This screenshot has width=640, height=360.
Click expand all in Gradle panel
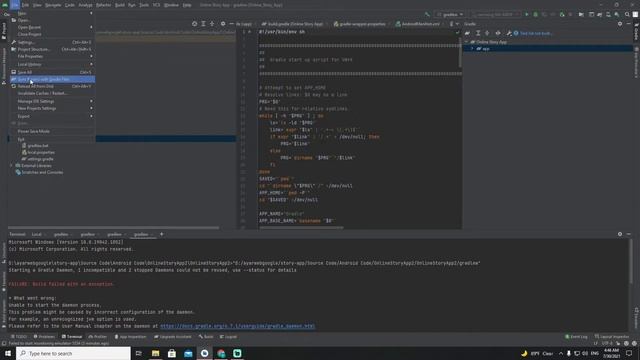click(x=478, y=33)
